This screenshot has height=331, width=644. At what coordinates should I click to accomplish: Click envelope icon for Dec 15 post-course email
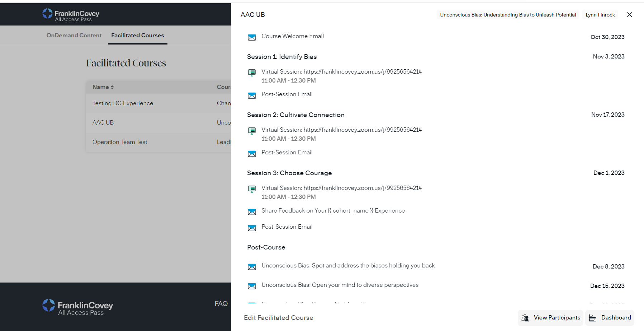252,286
